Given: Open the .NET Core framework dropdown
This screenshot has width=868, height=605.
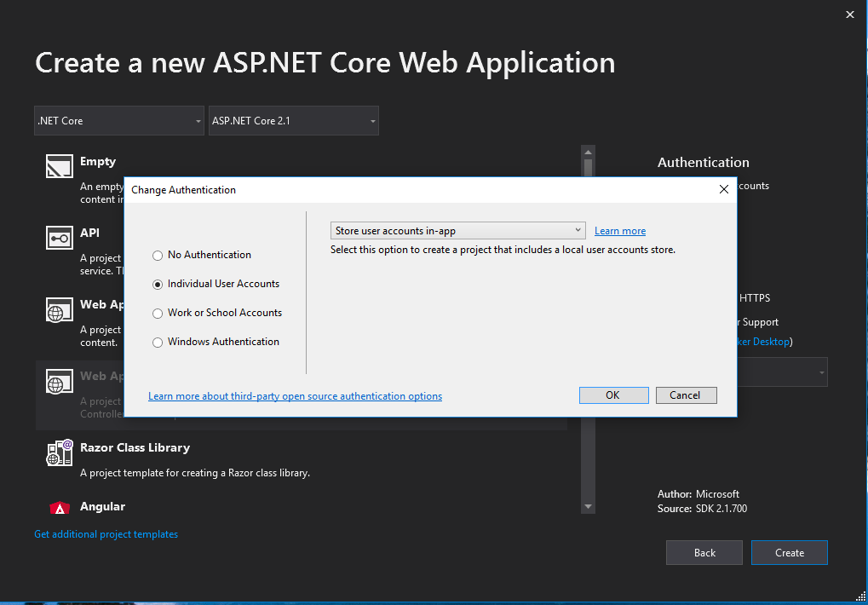Looking at the screenshot, I should pos(118,121).
